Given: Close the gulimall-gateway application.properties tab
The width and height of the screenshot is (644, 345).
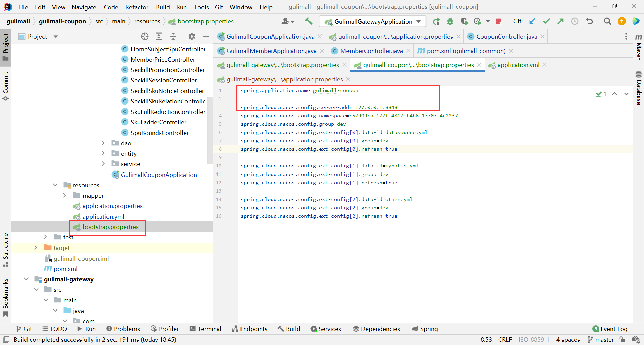Looking at the screenshot, I should pos(348,79).
